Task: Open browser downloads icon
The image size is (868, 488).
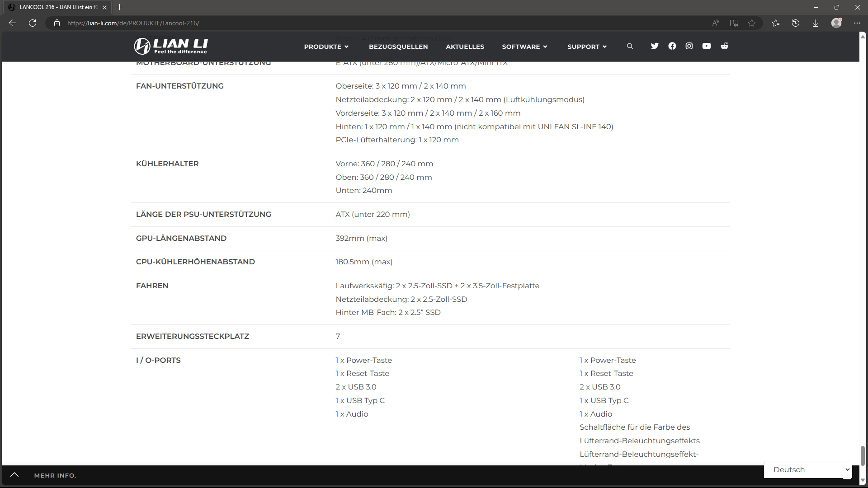Action: pyautogui.click(x=816, y=23)
